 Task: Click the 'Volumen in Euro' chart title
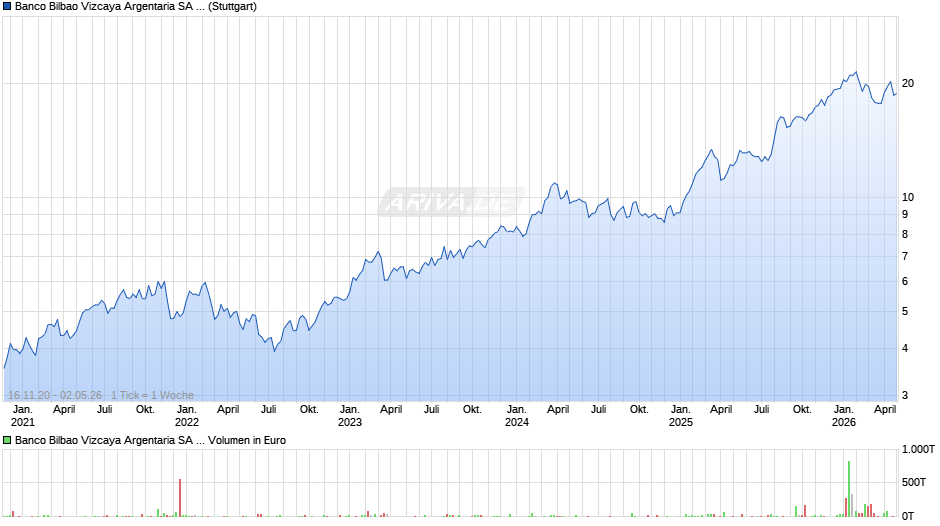pos(150,440)
